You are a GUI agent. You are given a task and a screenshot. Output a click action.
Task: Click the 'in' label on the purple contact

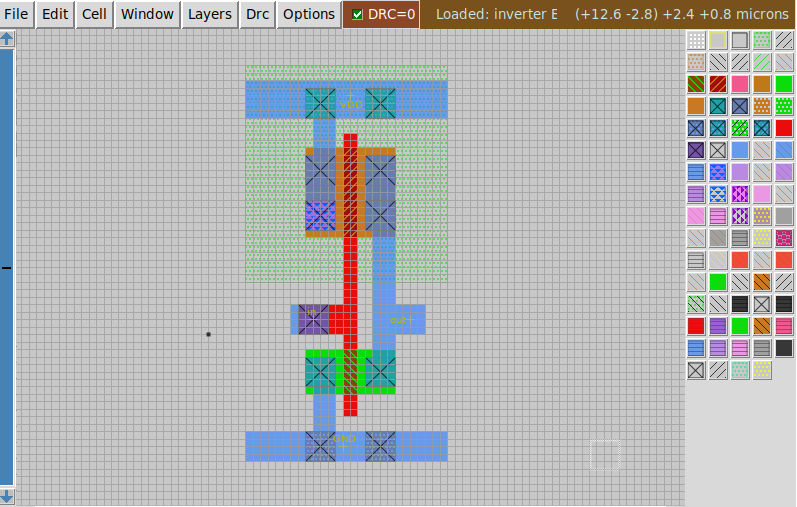pos(311,312)
